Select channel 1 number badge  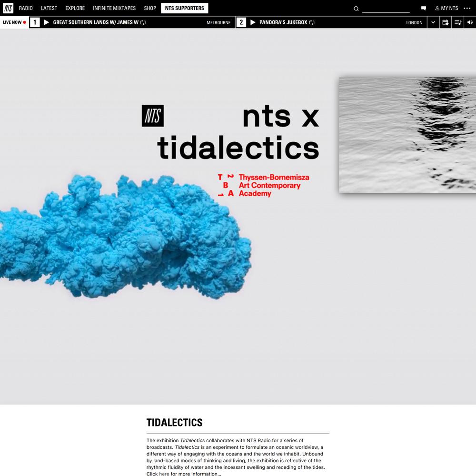35,22
